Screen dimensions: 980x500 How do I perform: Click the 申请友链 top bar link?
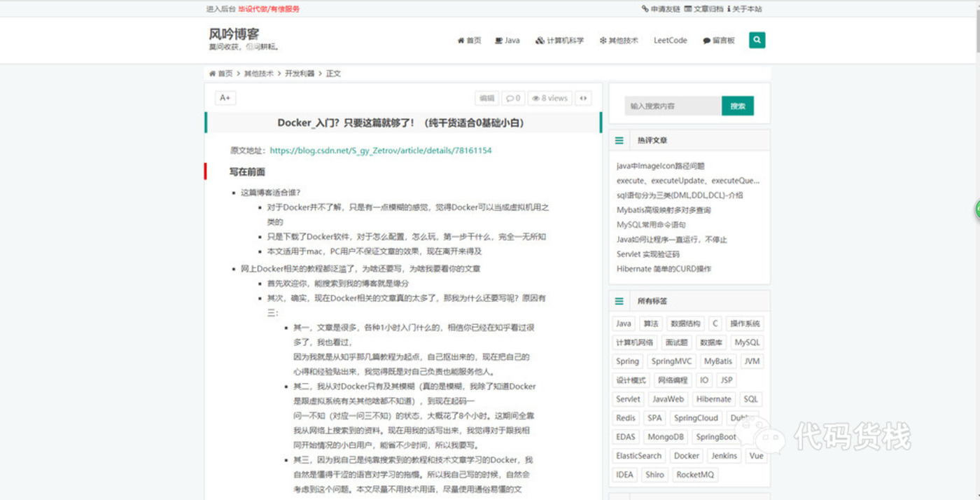(x=661, y=9)
